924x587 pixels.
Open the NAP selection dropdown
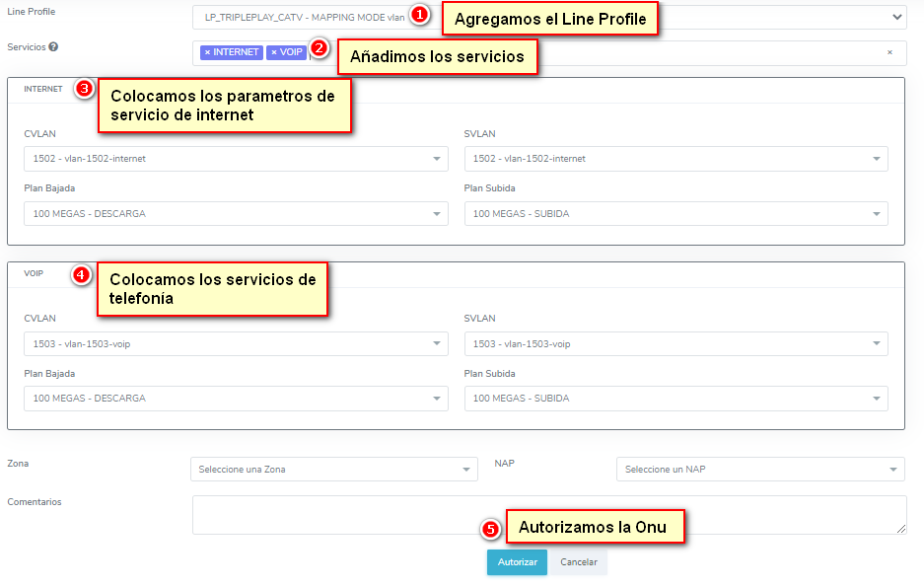(759, 470)
